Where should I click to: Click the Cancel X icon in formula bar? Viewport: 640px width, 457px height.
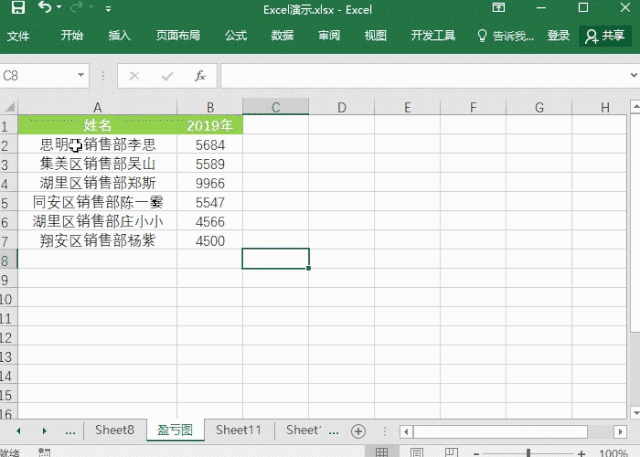tap(134, 76)
